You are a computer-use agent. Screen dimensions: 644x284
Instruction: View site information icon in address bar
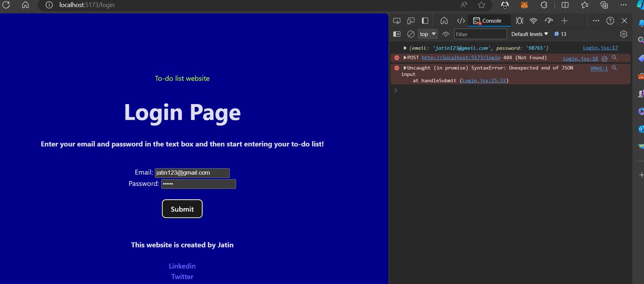coord(49,5)
